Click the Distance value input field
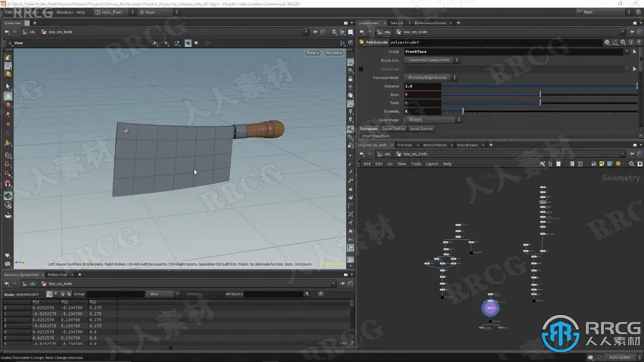 click(423, 86)
